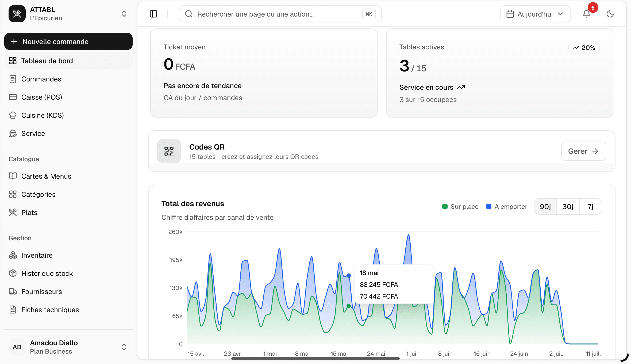Click the '88 245 FCFA' tooltip value
Screen dimensions: 631x364
pyautogui.click(x=379, y=284)
